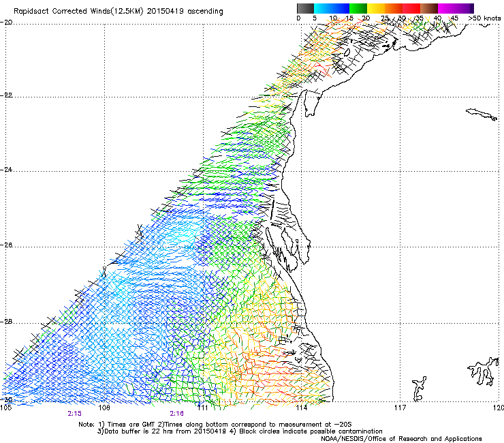Click the purple pass time '2:16'
This screenshot has height=443, width=504.
[x=177, y=414]
